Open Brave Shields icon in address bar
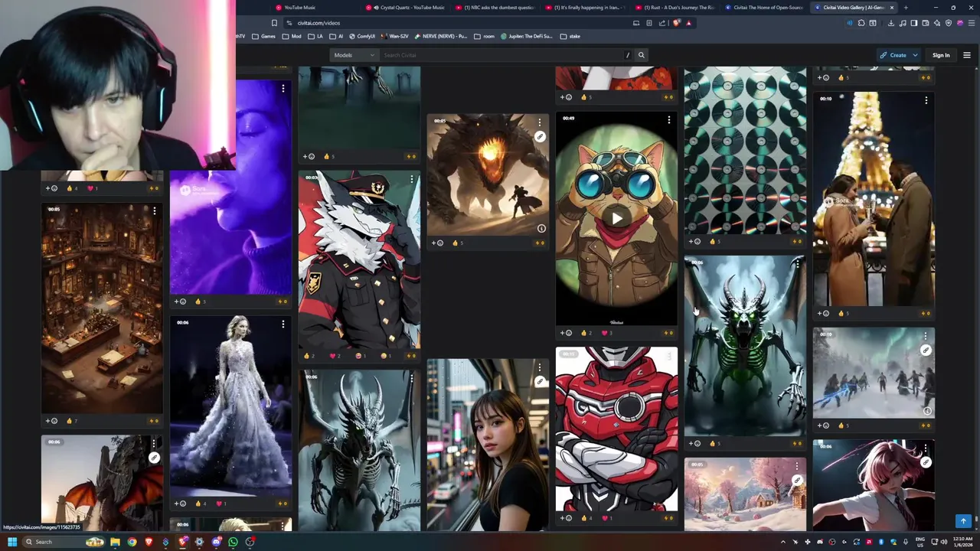This screenshot has width=980, height=551. click(x=676, y=23)
